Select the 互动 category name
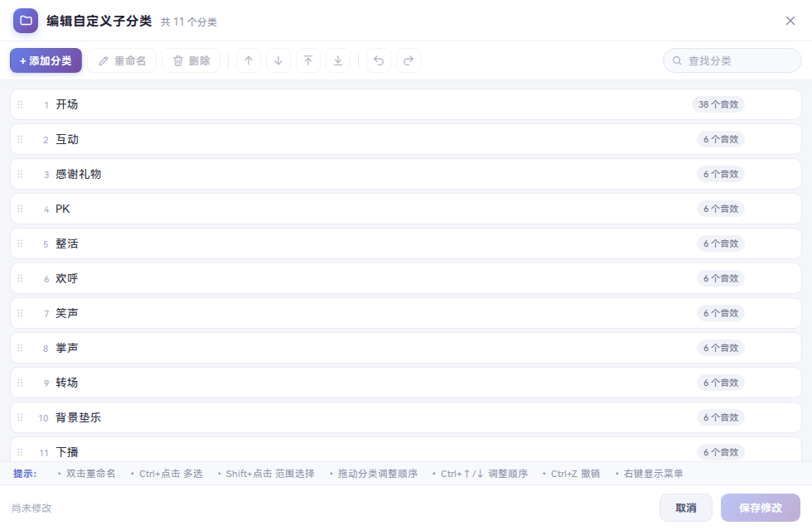 (67, 139)
